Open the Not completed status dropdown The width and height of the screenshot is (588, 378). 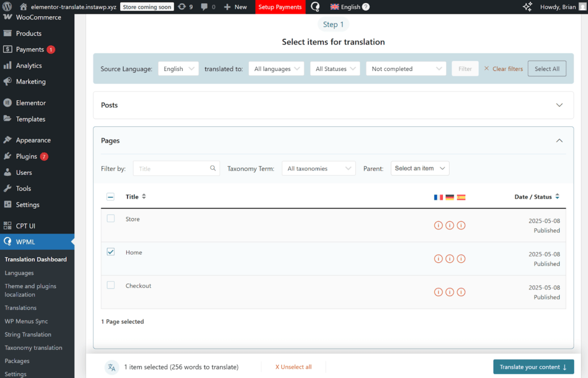click(406, 69)
